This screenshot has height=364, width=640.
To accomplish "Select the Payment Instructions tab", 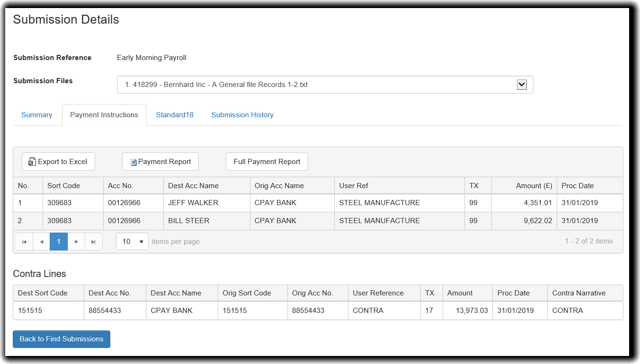I will tap(104, 115).
